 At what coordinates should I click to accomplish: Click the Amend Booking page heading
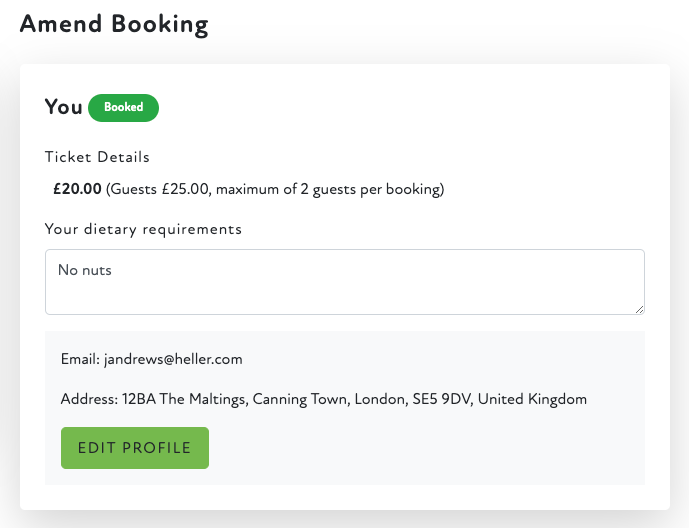(114, 25)
